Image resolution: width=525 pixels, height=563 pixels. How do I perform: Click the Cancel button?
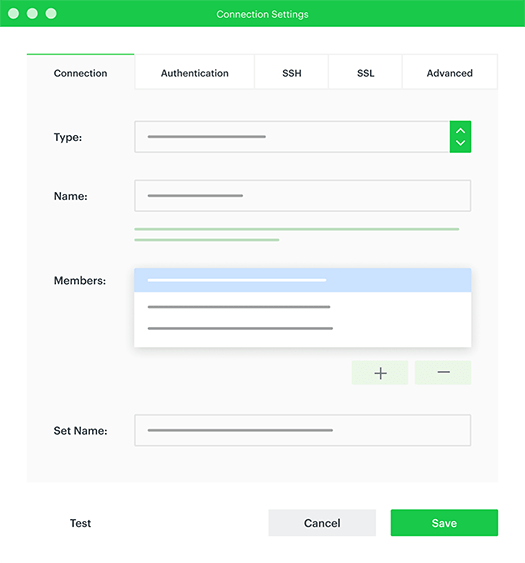point(322,523)
